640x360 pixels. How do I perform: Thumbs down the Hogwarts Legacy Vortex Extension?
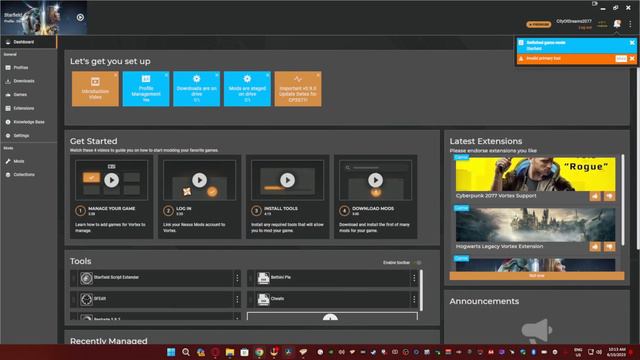(609, 247)
